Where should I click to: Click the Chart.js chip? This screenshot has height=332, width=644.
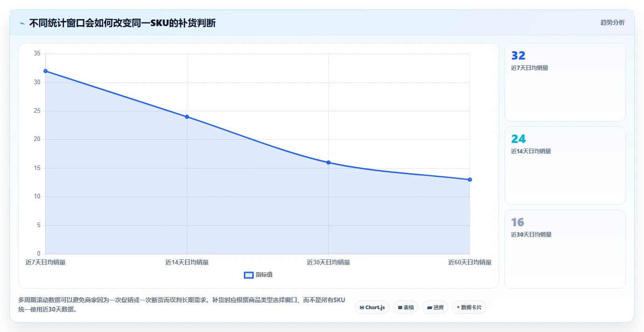coord(372,307)
